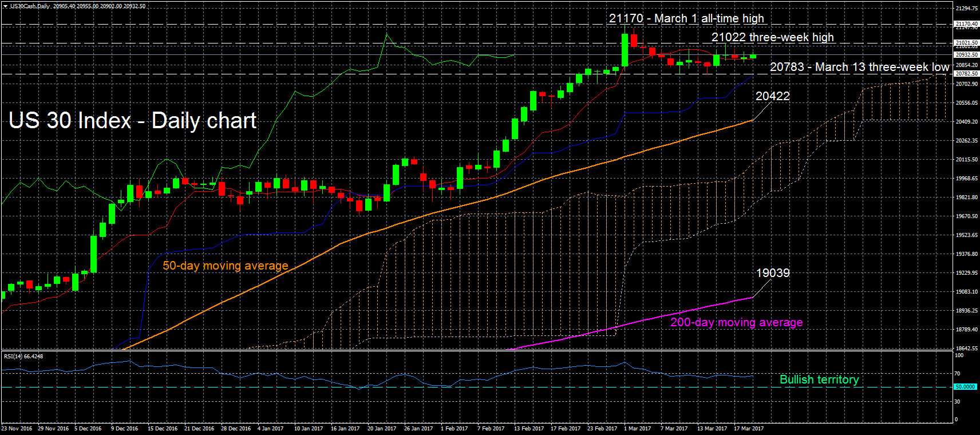Click the '200-day moving average' magenta label
Viewport: 980px width, 435px height.
[737, 322]
